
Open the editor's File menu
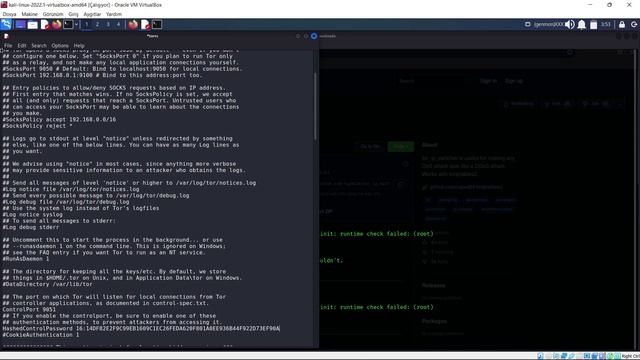click(8, 46)
